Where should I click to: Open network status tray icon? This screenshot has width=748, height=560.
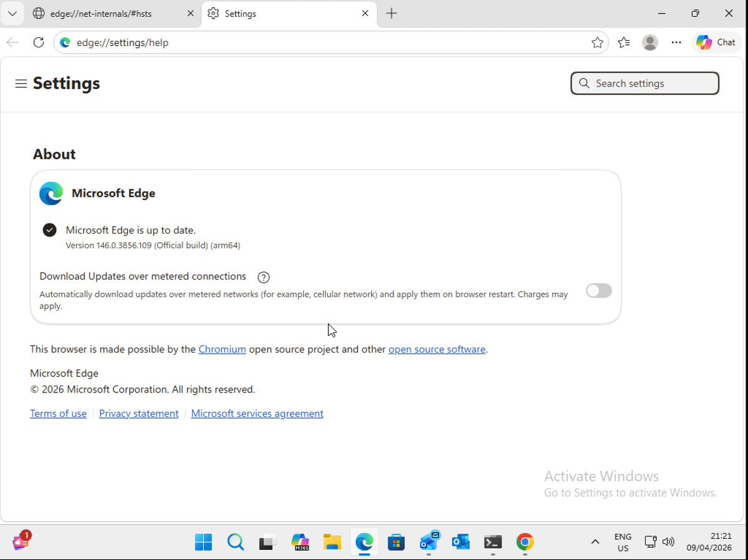651,543
